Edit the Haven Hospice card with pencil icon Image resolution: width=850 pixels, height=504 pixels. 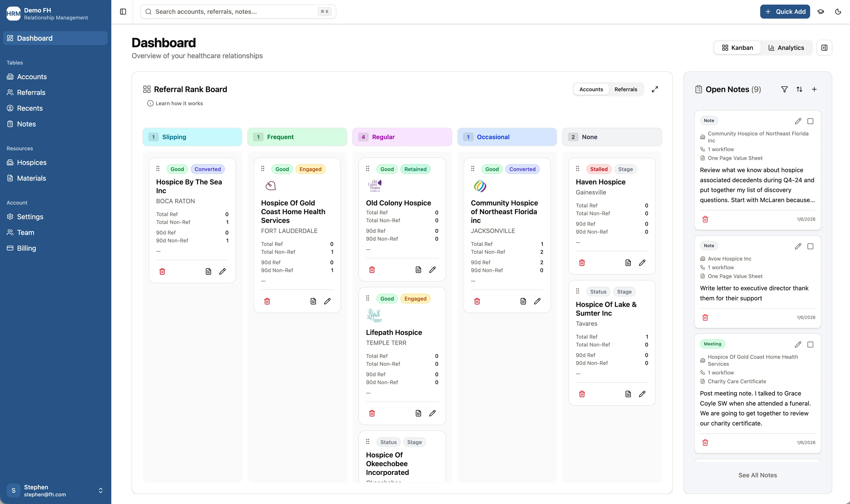642,262
